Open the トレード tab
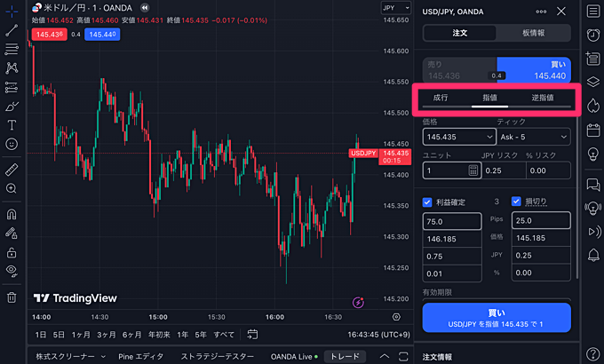Viewport: 604px width, 364px height. click(345, 357)
